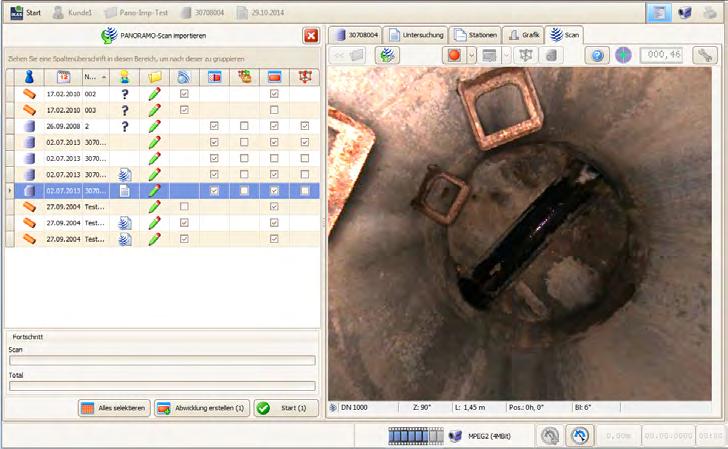The image size is (728, 449).
Task: Click the red record button in toolbar
Action: [454, 55]
